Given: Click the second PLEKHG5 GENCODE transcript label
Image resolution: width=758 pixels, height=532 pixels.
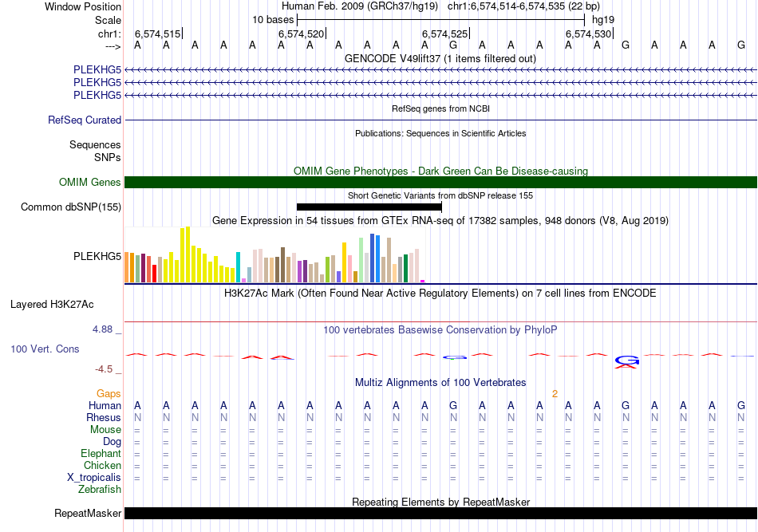Looking at the screenshot, I should (97, 82).
